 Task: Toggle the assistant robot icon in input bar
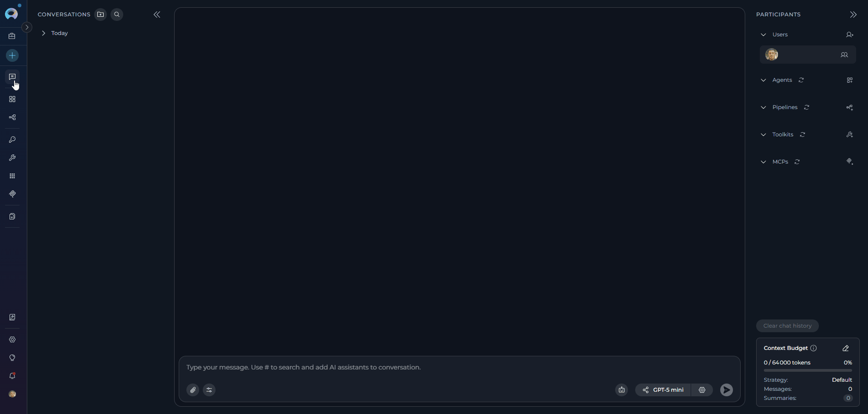point(622,390)
